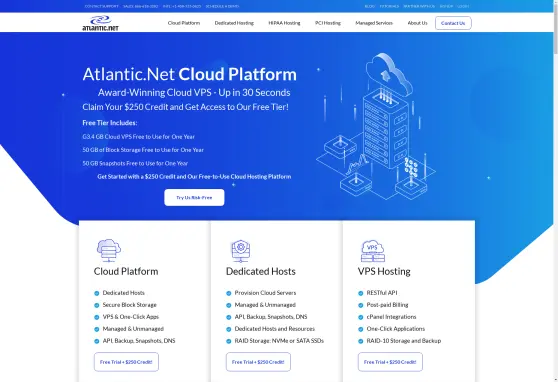Open the Tutorials link in top bar

tap(389, 6)
